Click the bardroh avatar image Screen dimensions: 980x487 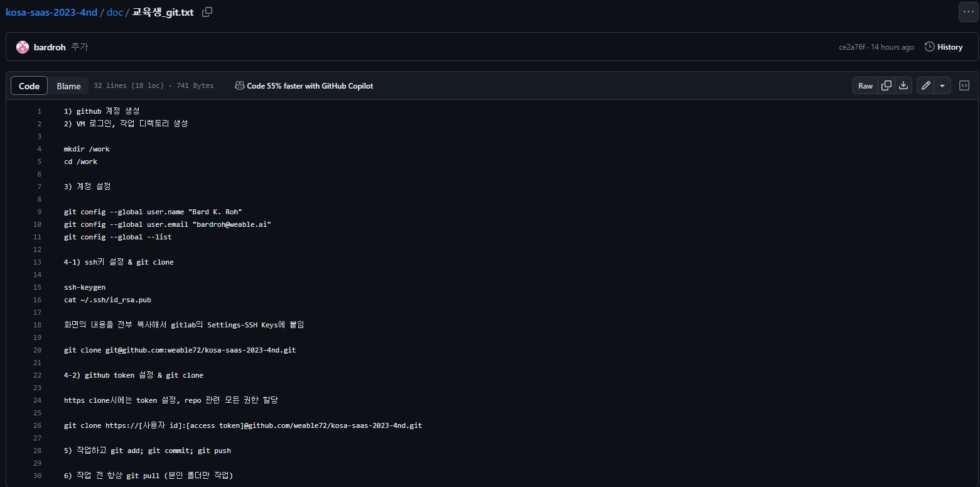coord(23,47)
